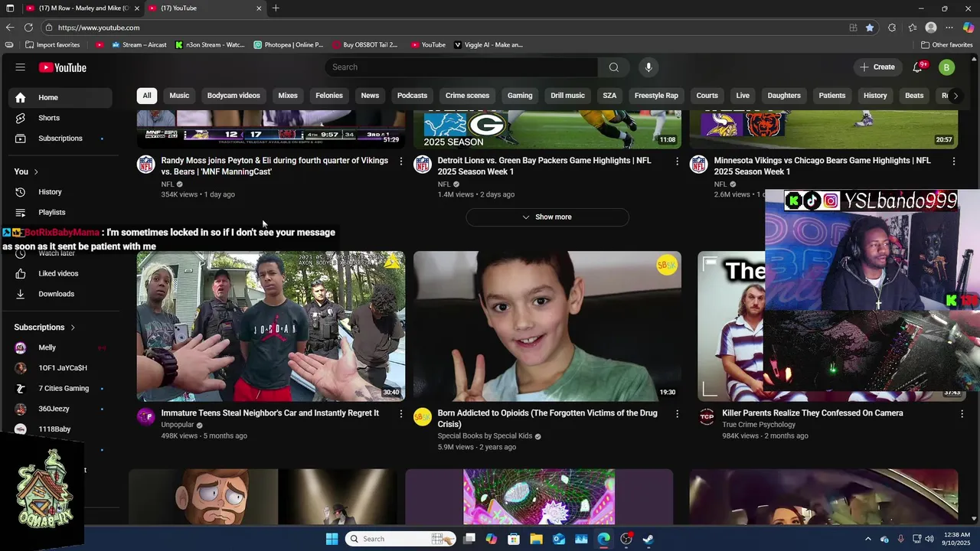Open the notifications bell
Viewport: 980px width, 551px height.
(917, 67)
